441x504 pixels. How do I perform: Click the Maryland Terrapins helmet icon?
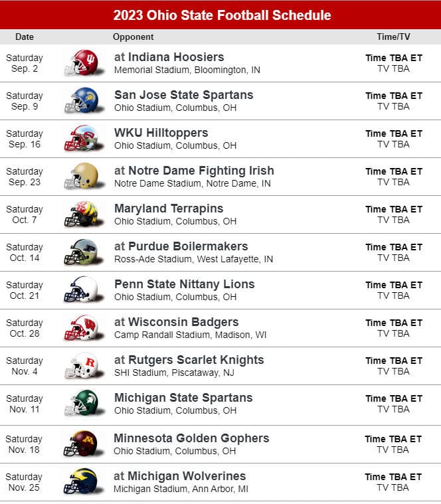coord(82,214)
